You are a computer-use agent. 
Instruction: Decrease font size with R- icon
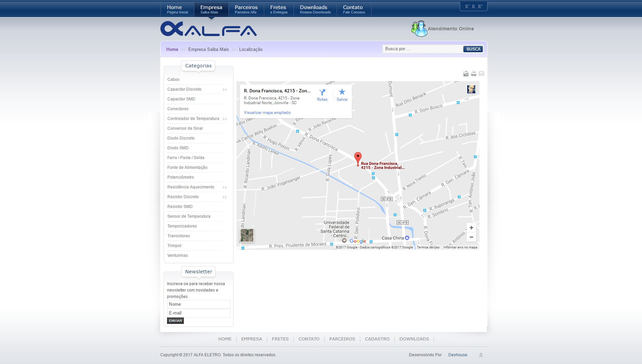[x=467, y=6]
